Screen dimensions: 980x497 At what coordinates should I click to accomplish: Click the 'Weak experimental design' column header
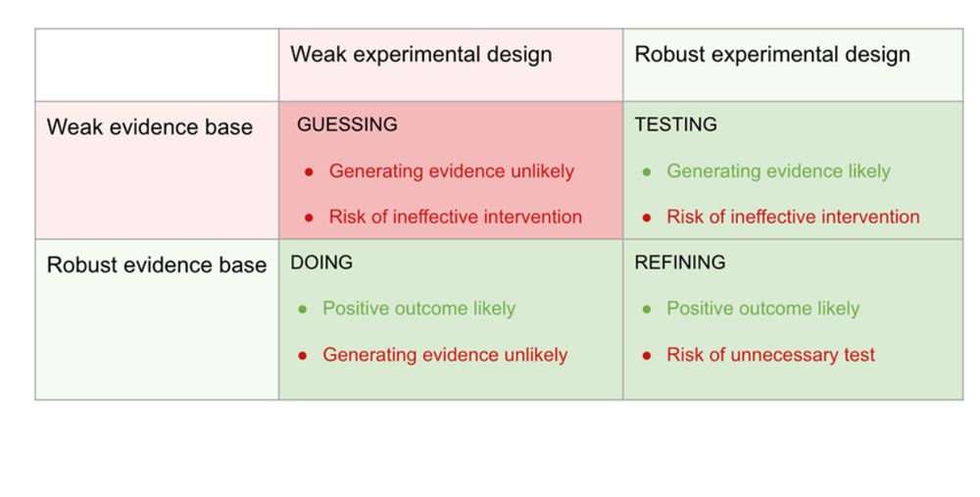pyautogui.click(x=420, y=54)
